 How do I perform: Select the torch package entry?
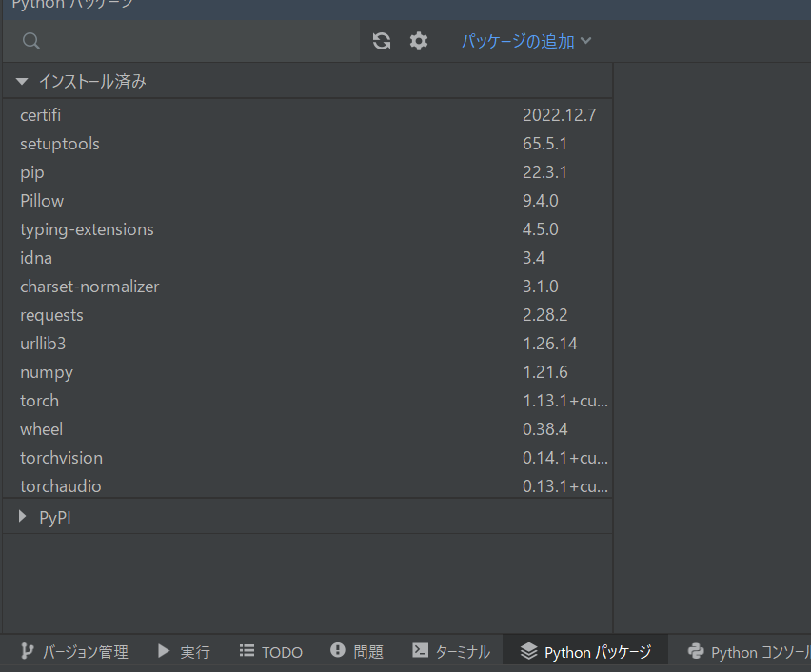(x=39, y=400)
